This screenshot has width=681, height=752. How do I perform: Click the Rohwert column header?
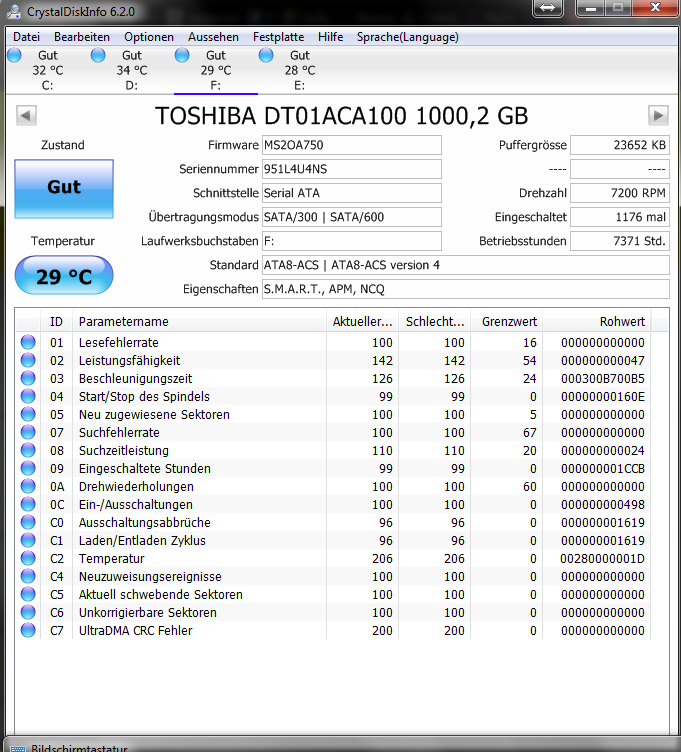coord(596,321)
